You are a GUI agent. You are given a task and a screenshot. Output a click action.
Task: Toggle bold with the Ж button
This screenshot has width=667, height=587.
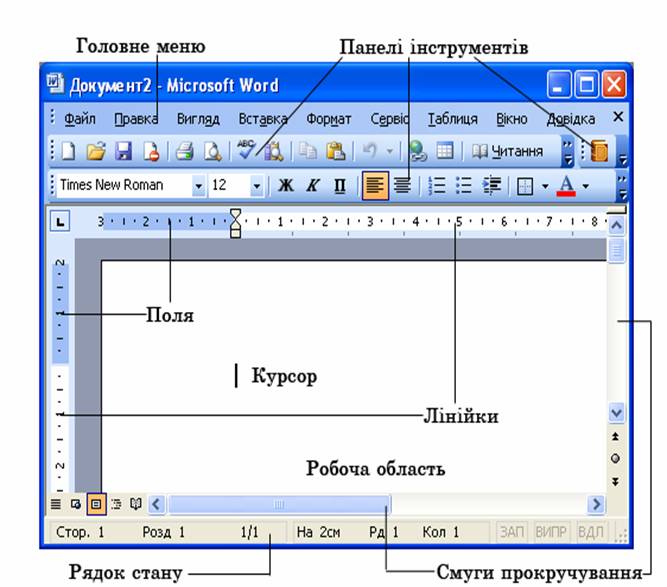tap(285, 185)
